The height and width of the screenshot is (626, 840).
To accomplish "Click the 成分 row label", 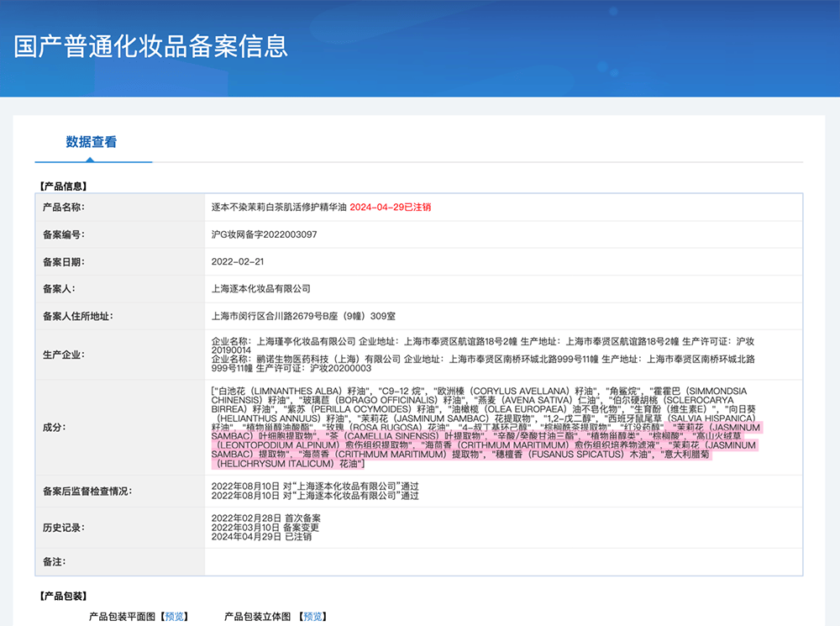I will pos(54,427).
